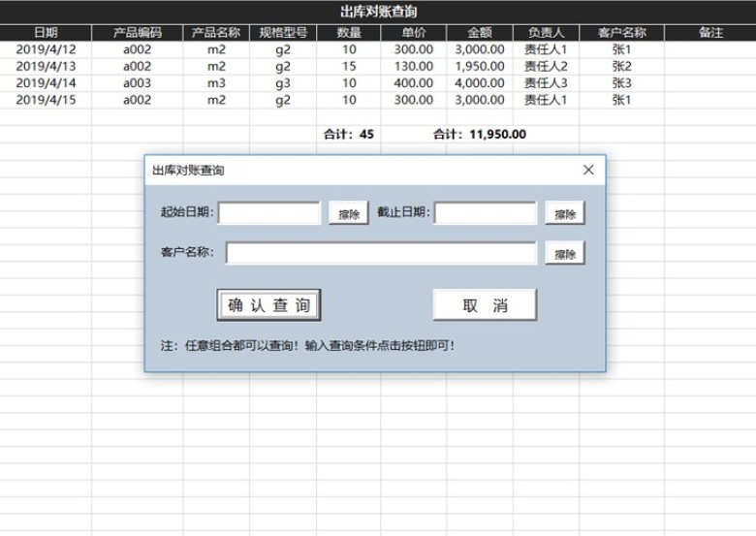Select the 产品编码 column header
The height and width of the screenshot is (536, 756).
tap(138, 33)
